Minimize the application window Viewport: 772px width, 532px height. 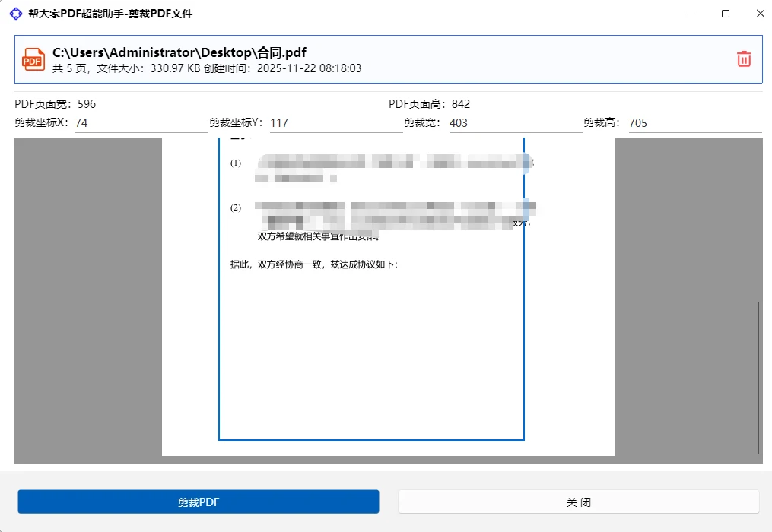691,14
